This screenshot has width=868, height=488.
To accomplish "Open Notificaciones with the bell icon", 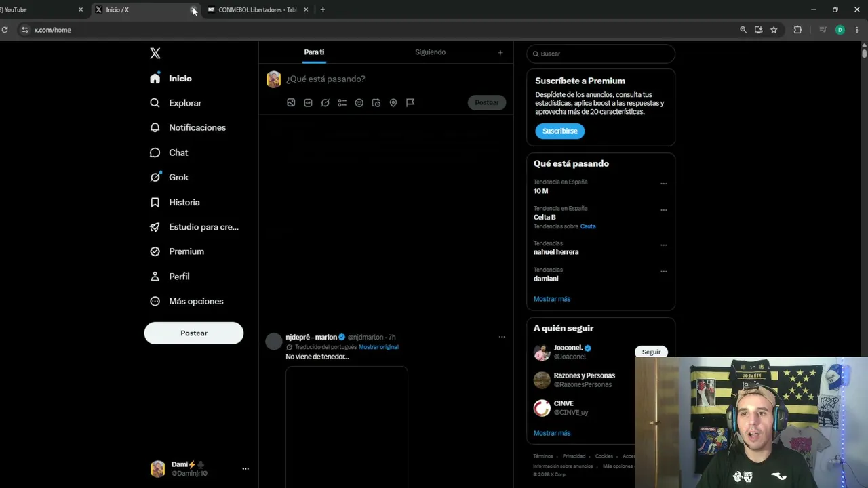I will [x=155, y=127].
